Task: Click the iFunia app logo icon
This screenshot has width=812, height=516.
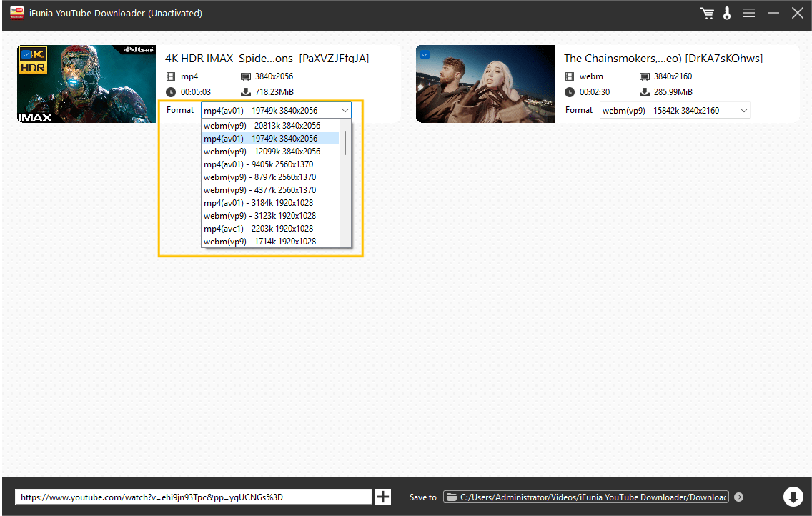Action: (16, 13)
